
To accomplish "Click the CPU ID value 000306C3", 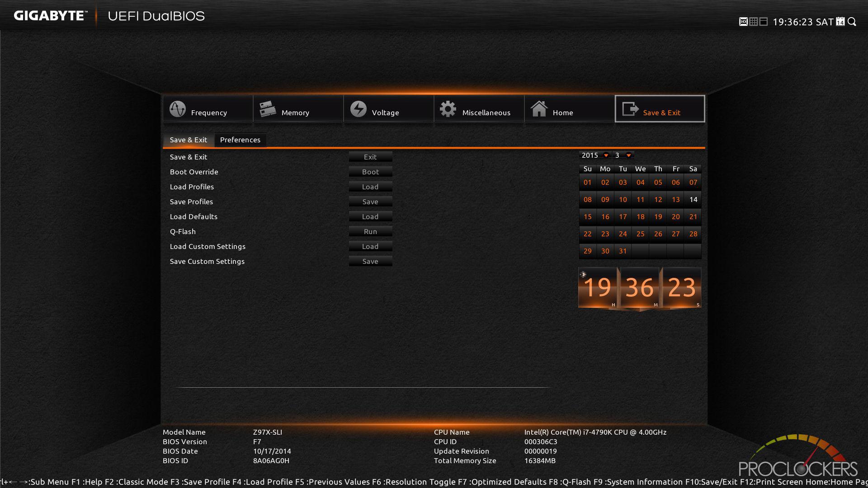I will click(x=541, y=441).
